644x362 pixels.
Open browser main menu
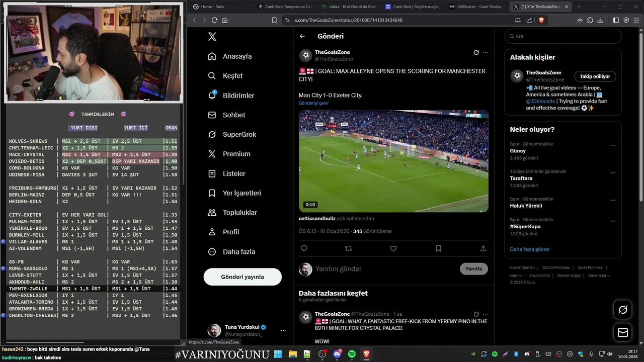636,20
